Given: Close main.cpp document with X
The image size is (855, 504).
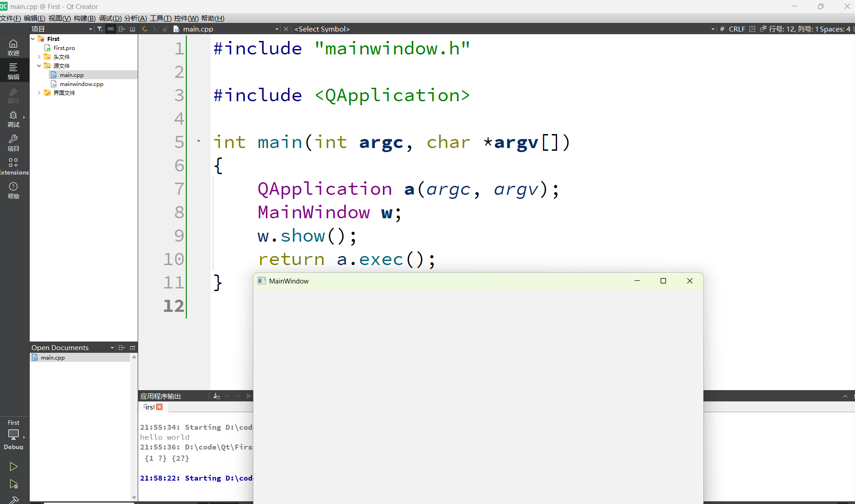Looking at the screenshot, I should point(286,29).
